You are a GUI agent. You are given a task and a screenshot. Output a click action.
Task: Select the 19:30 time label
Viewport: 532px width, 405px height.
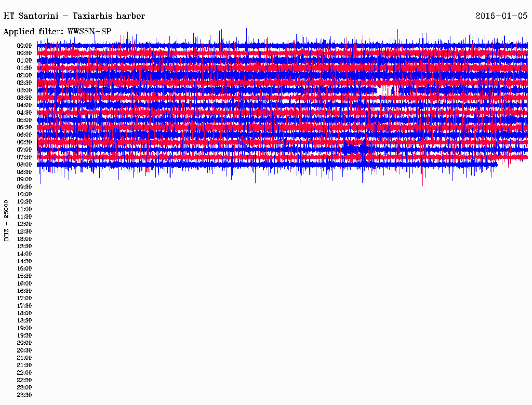pyautogui.click(x=24, y=335)
